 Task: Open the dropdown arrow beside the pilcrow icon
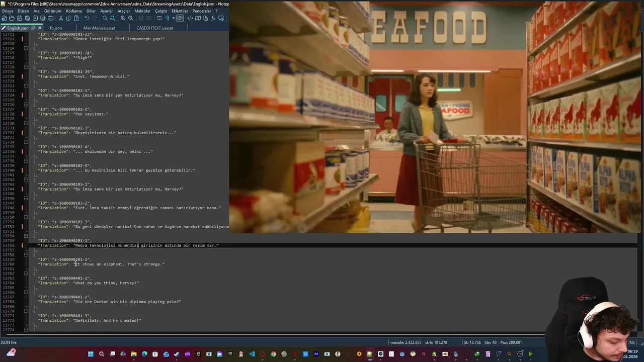click(174, 18)
